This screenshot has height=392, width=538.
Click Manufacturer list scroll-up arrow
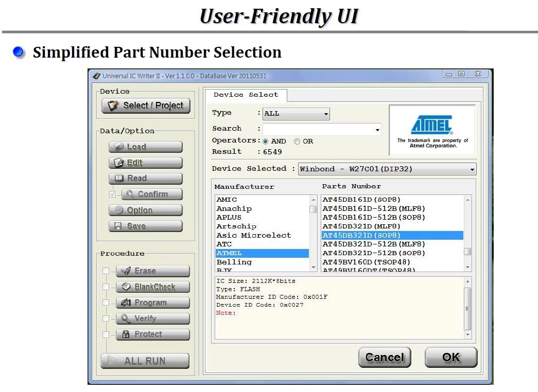(x=313, y=200)
